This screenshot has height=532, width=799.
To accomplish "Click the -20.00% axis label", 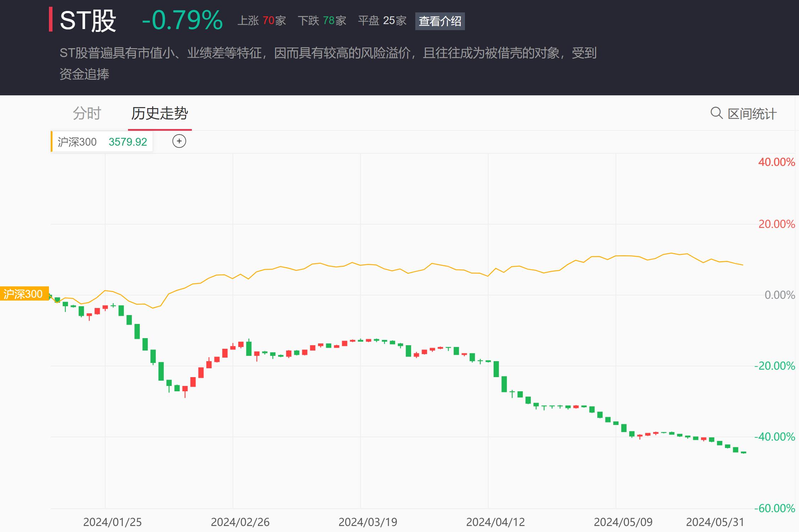I will [775, 366].
